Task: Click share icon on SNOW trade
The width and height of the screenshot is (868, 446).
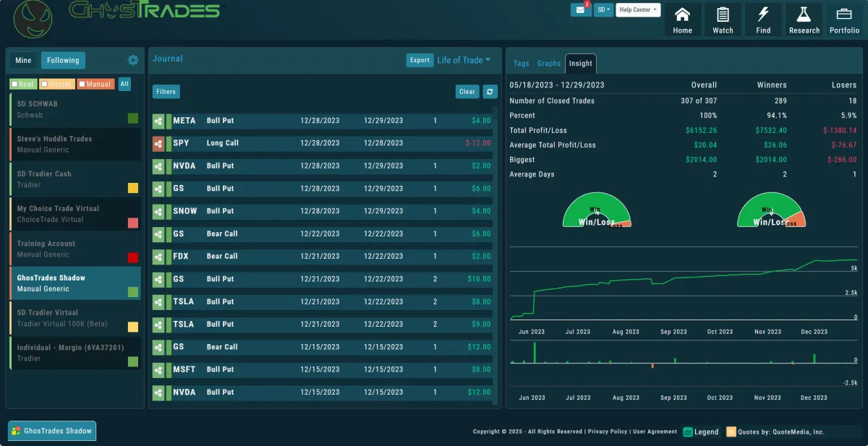Action: [x=158, y=211]
